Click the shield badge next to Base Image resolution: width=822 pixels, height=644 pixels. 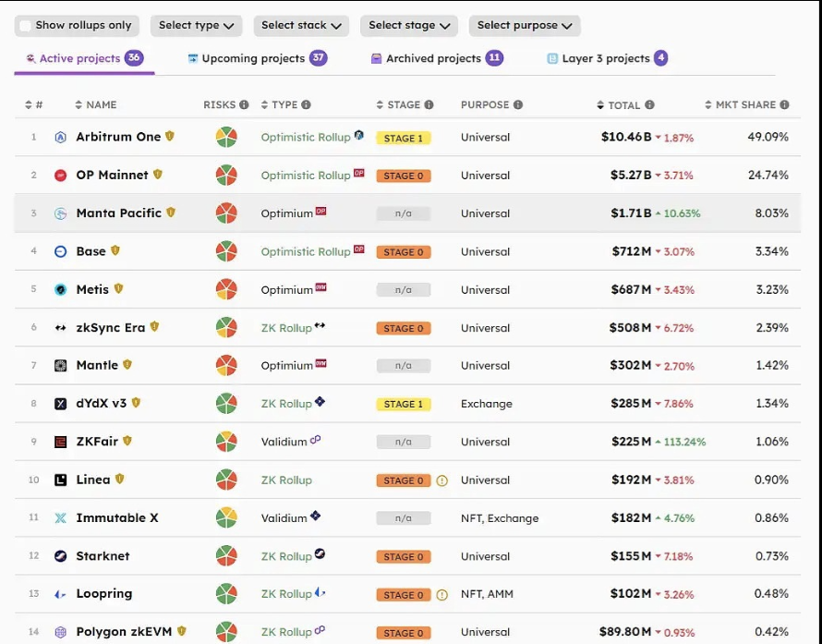pos(115,250)
